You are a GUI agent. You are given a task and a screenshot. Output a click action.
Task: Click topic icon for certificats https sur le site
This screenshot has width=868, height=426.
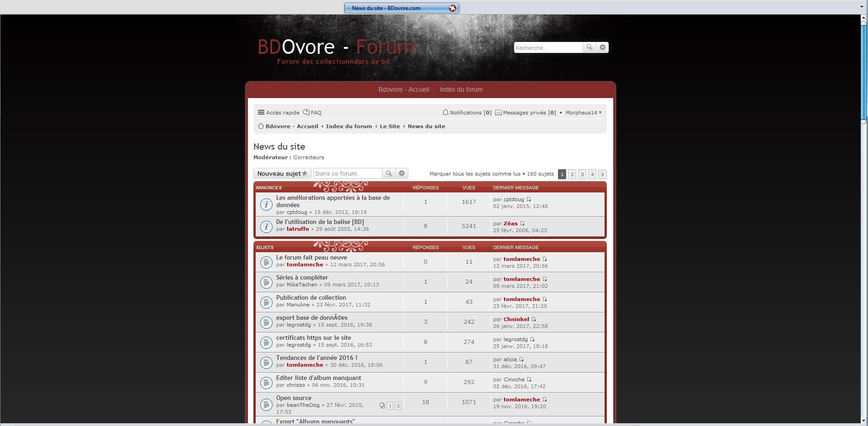(266, 343)
